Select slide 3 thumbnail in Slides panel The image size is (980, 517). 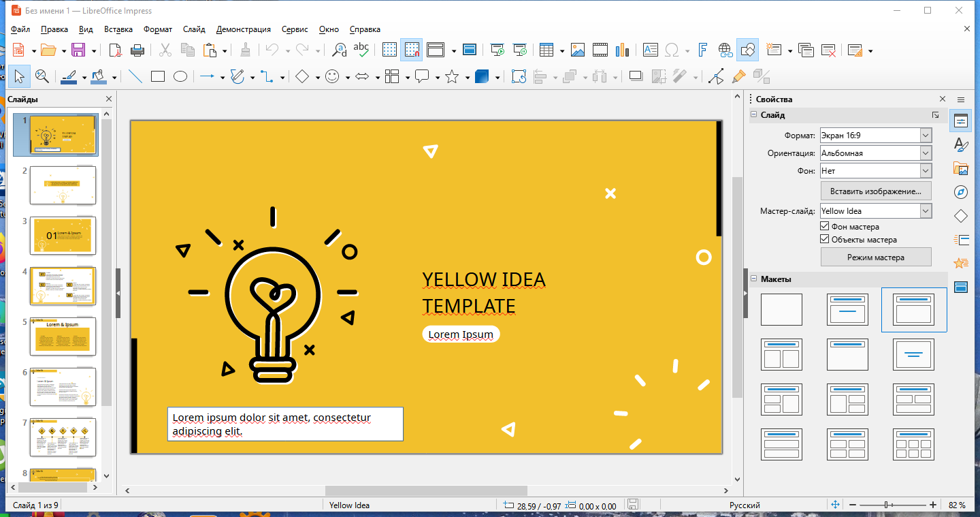click(x=63, y=236)
